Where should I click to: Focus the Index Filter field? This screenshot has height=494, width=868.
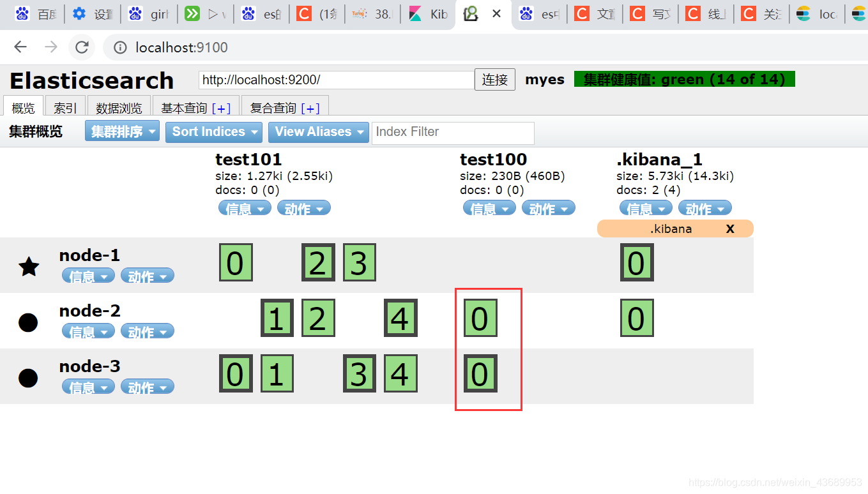pyautogui.click(x=453, y=132)
